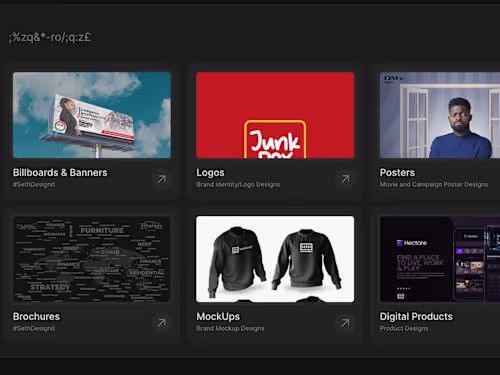Open the word-cloud Brochures thumbnail
Viewport: 500px width, 375px height.
click(92, 259)
